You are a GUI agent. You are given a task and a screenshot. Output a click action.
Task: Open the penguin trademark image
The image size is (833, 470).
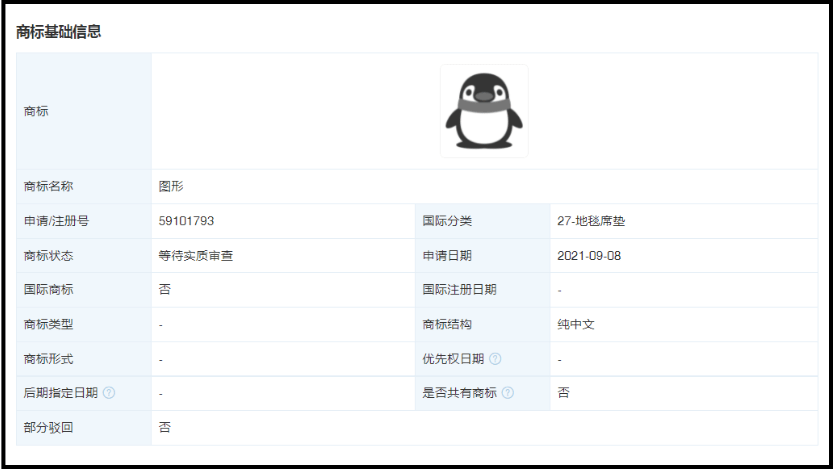tap(484, 111)
